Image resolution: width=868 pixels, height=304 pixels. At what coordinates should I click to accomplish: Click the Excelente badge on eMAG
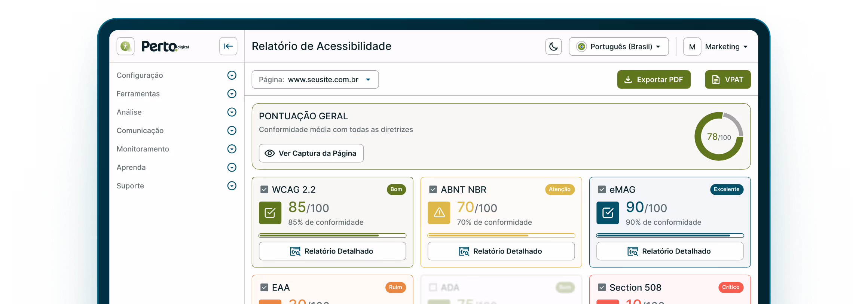(727, 189)
